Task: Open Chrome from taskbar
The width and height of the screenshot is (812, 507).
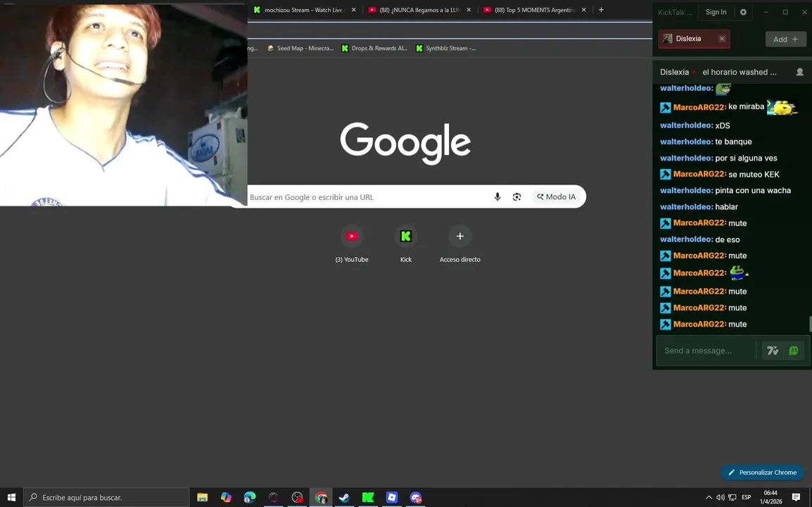Action: click(x=321, y=498)
